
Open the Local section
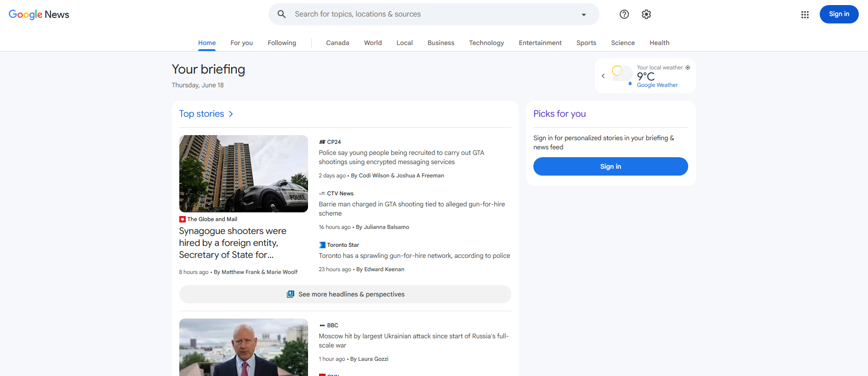pyautogui.click(x=405, y=43)
